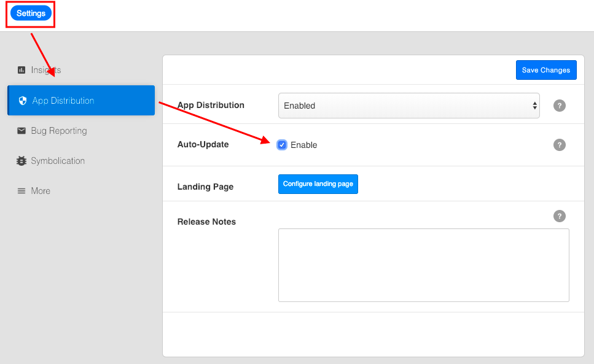594x364 pixels.
Task: Click the stepper arrows on the Enabled dropdown
Action: tap(534, 105)
